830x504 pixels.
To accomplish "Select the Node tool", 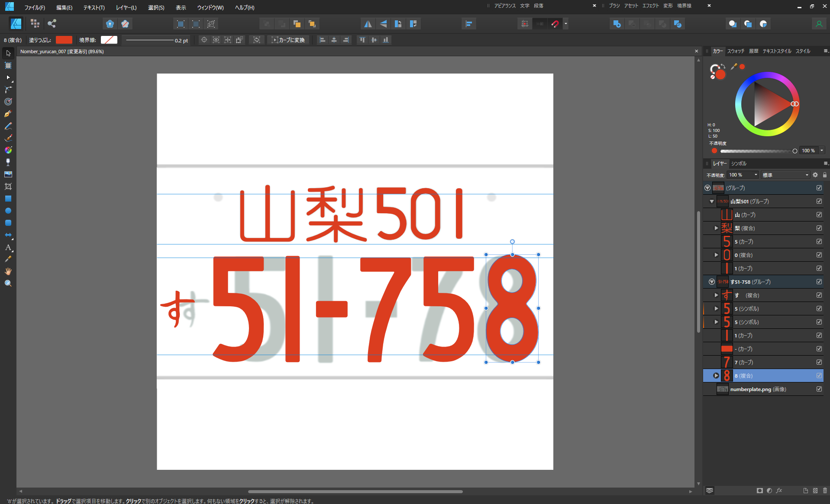I will (8, 77).
